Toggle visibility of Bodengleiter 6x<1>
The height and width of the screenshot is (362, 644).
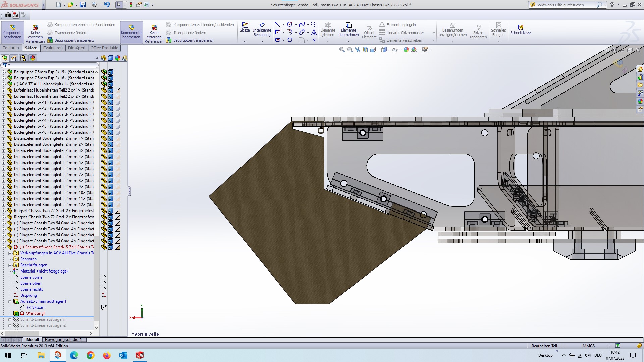coord(104,102)
